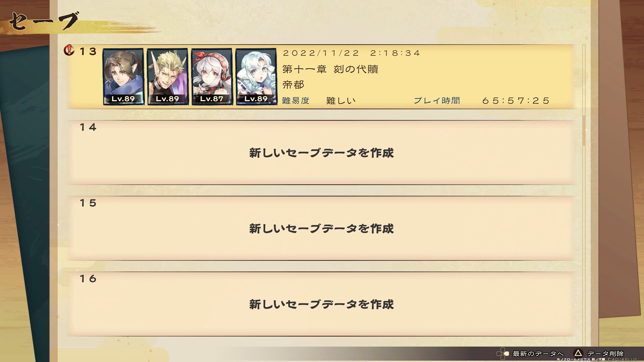The image size is (644, 362).
Task: Click the chapter title 第十一章 刻の代贖
Action: [330, 69]
